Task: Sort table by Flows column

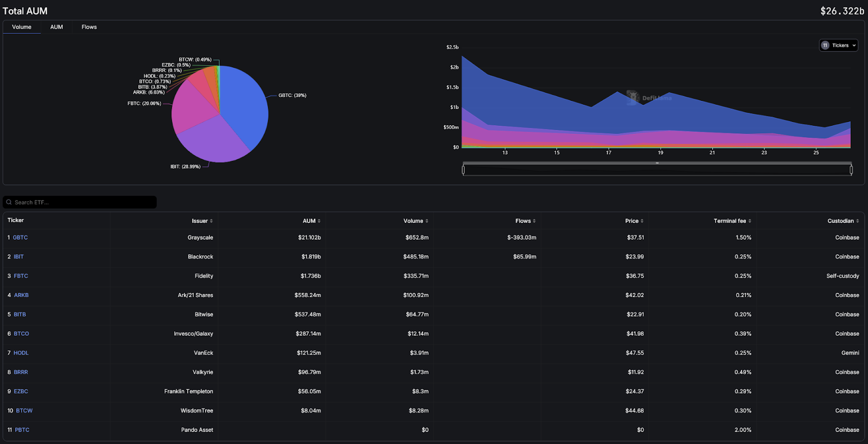Action: click(x=526, y=221)
